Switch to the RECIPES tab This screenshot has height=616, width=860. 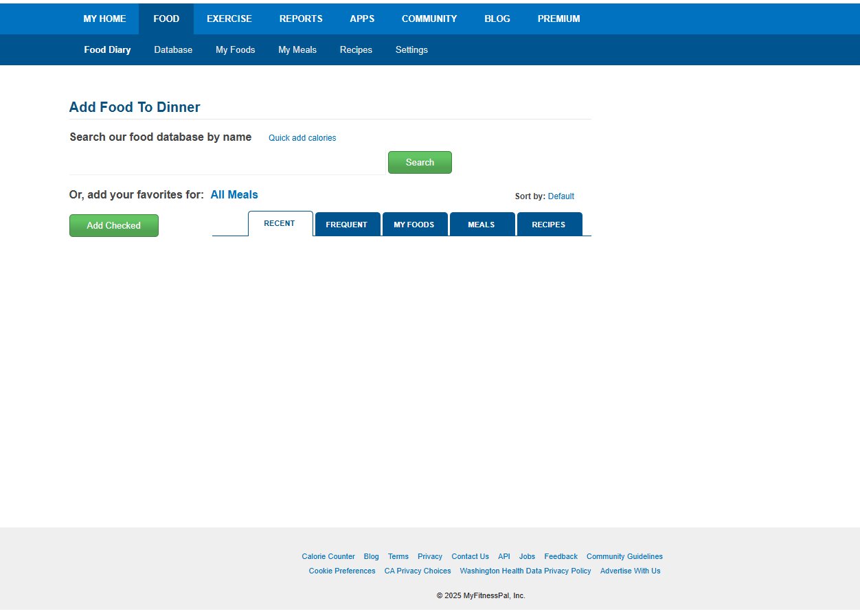[x=549, y=225]
